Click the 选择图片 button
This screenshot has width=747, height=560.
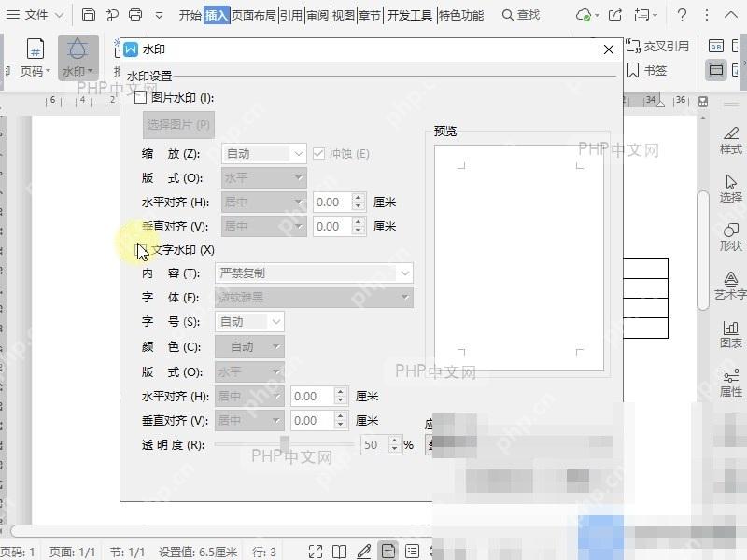coord(178,125)
